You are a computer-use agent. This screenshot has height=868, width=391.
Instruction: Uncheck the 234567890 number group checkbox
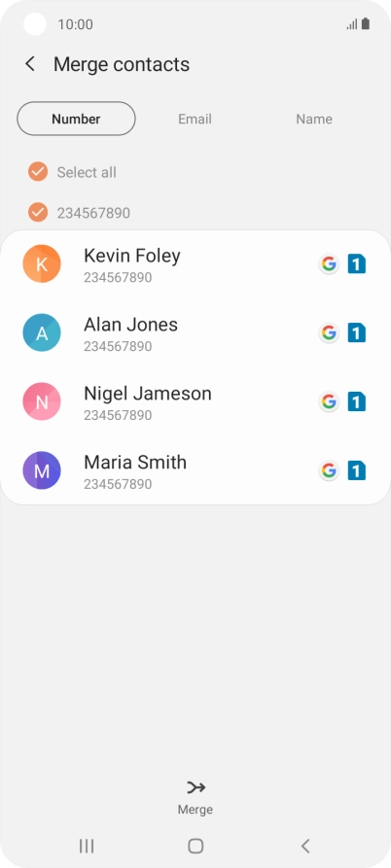coord(38,212)
